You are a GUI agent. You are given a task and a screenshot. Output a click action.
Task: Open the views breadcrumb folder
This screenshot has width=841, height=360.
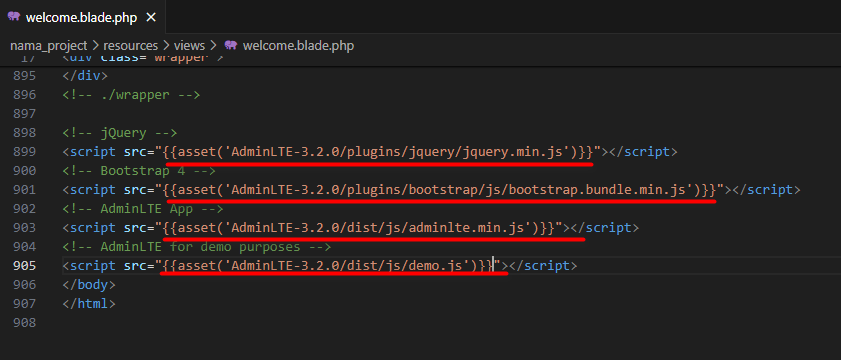tap(189, 46)
